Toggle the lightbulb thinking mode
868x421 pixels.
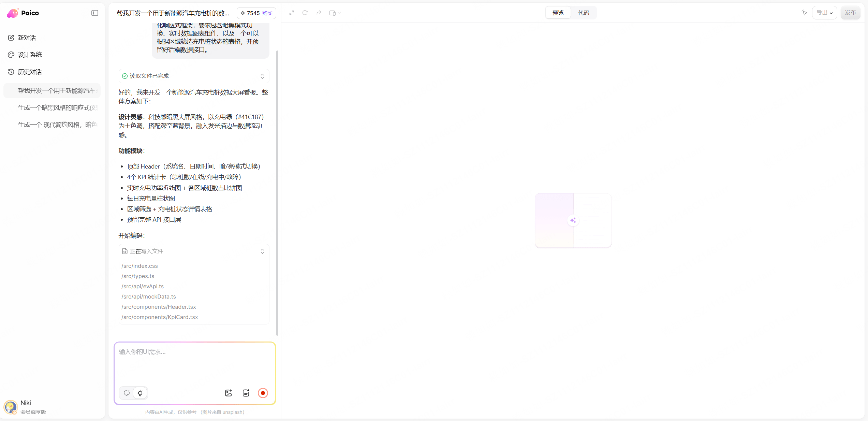coord(140,393)
